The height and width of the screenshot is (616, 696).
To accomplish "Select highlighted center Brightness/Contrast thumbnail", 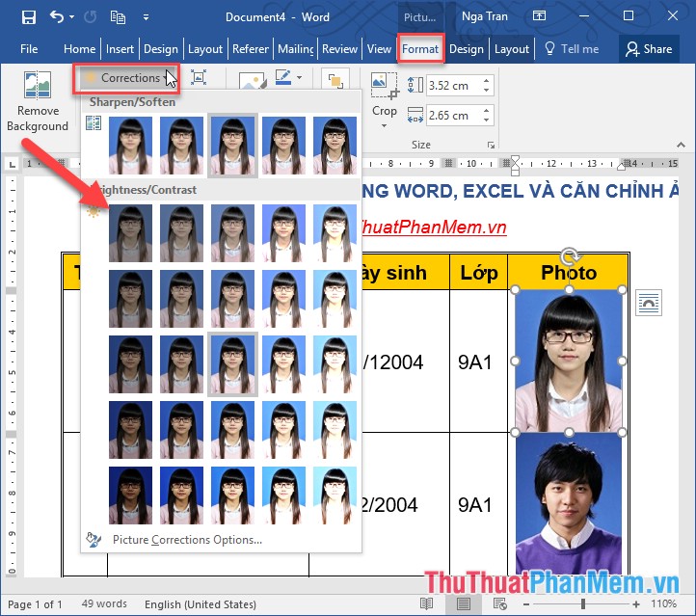I will pos(232,364).
